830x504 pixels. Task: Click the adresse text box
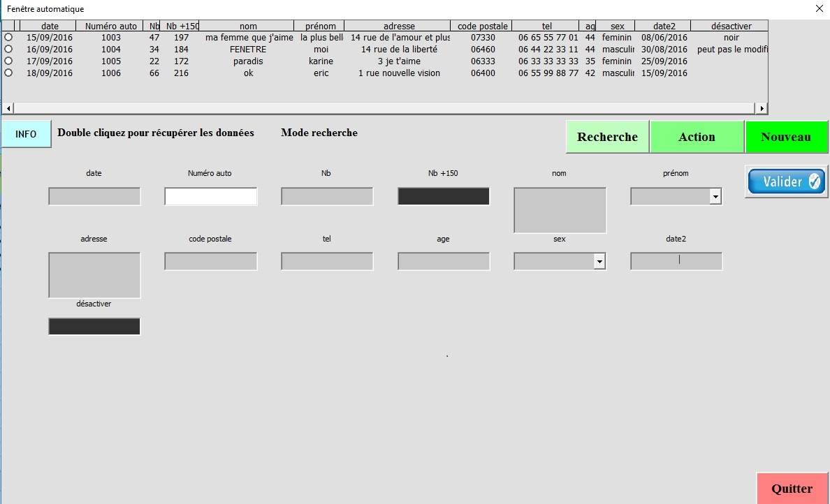click(94, 275)
